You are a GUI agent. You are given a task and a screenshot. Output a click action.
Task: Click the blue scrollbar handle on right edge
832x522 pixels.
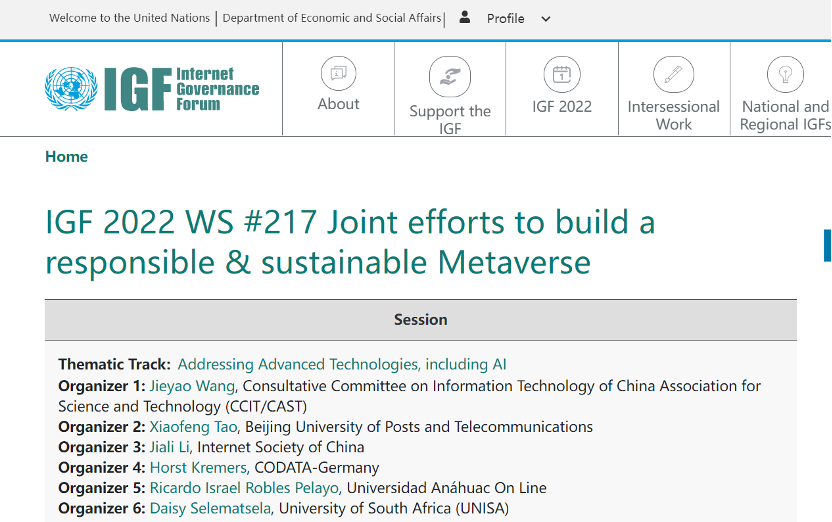coord(827,245)
